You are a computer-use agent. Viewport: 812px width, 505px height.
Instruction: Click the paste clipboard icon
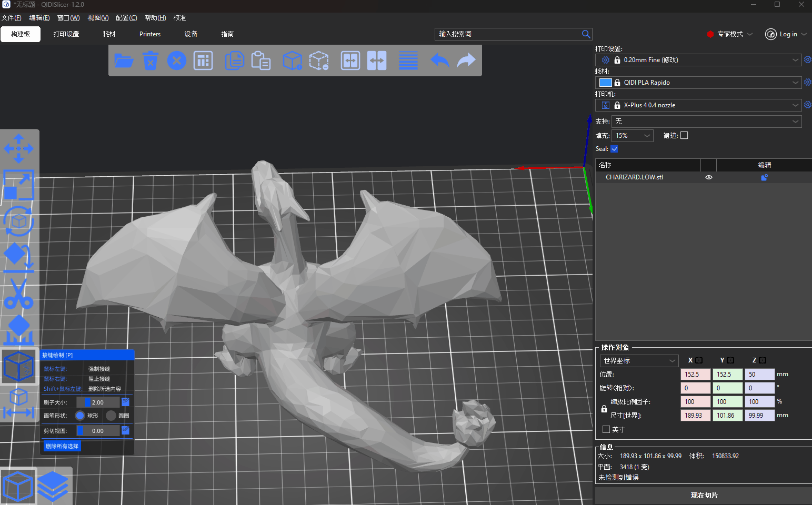[260, 60]
